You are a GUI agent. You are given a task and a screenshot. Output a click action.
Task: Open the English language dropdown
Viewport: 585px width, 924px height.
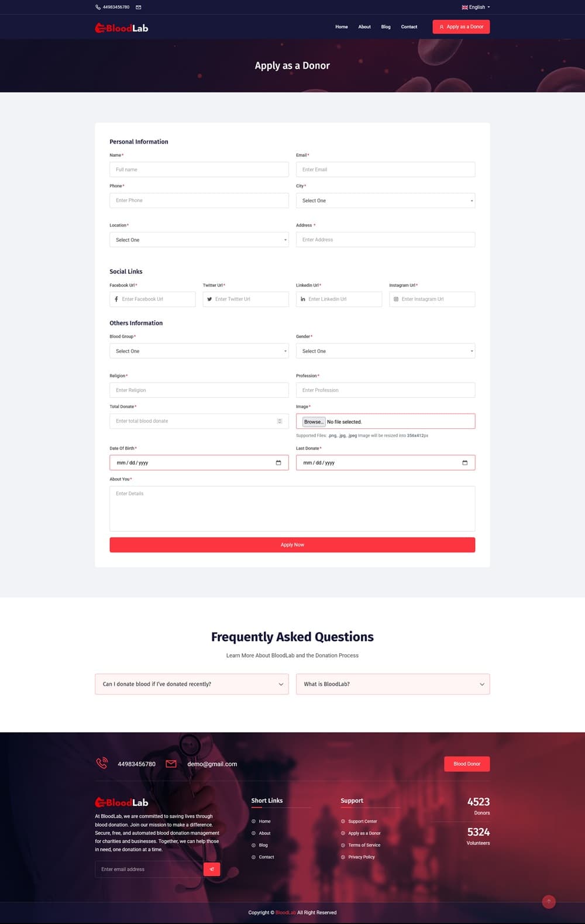pos(476,7)
